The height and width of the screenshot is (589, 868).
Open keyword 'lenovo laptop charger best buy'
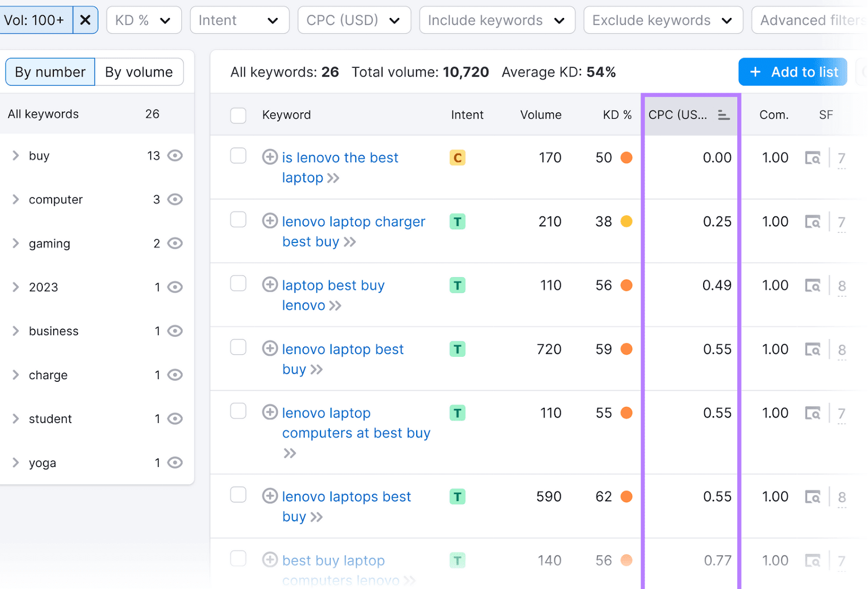point(354,232)
